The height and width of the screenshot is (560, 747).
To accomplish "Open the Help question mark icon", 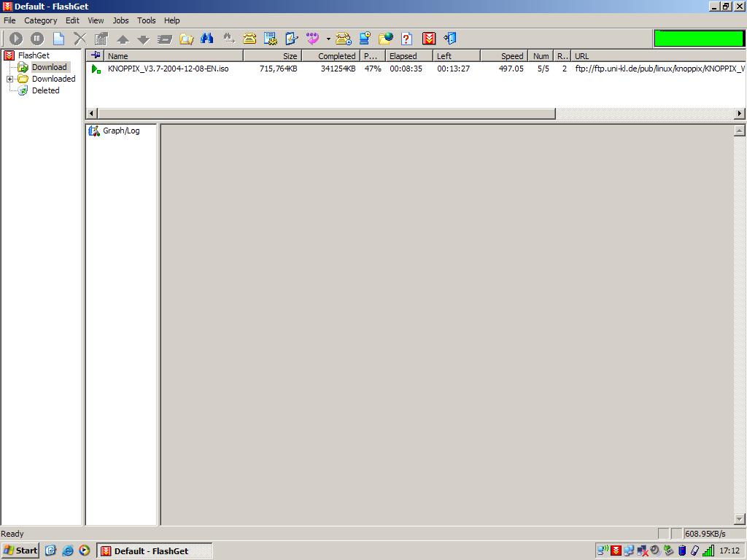I will coord(407,39).
